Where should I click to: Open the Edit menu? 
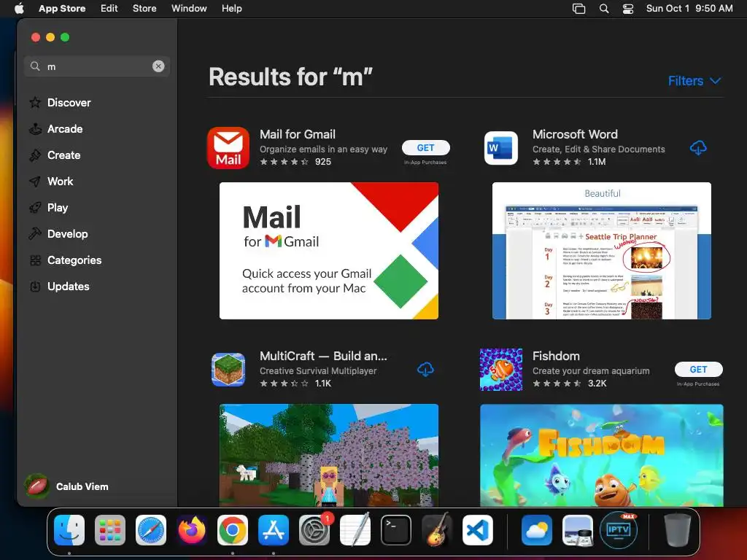point(109,8)
